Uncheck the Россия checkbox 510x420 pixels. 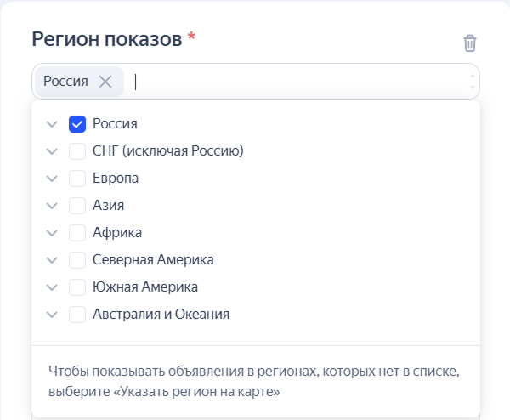coord(77,124)
